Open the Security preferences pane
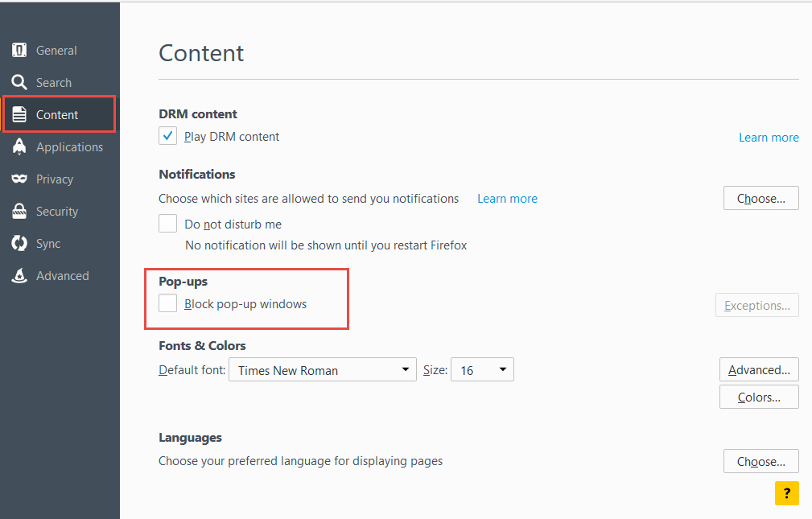The image size is (812, 519). (x=57, y=212)
